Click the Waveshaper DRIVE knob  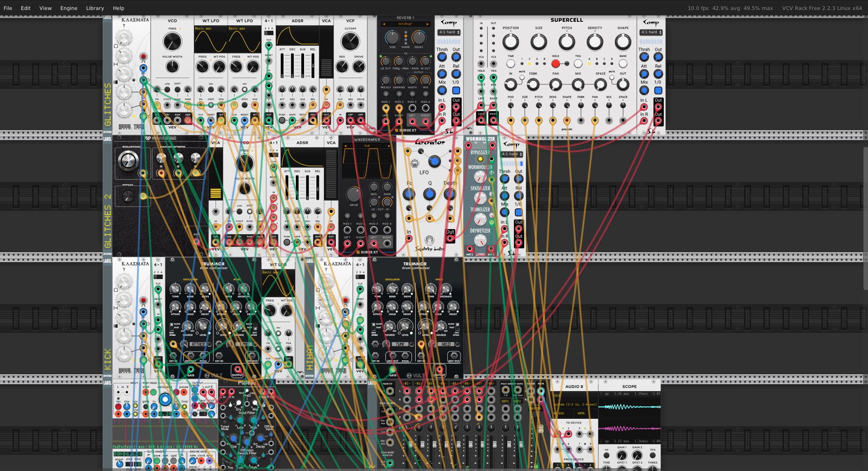353,195
